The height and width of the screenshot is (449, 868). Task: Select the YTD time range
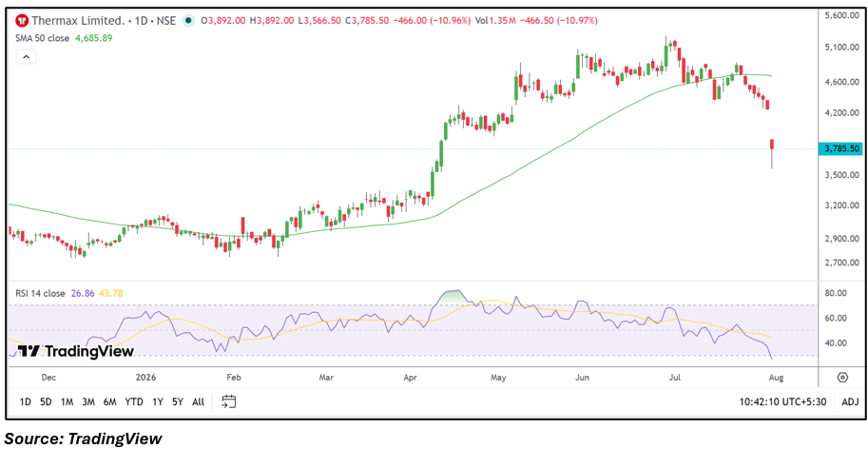pyautogui.click(x=133, y=402)
